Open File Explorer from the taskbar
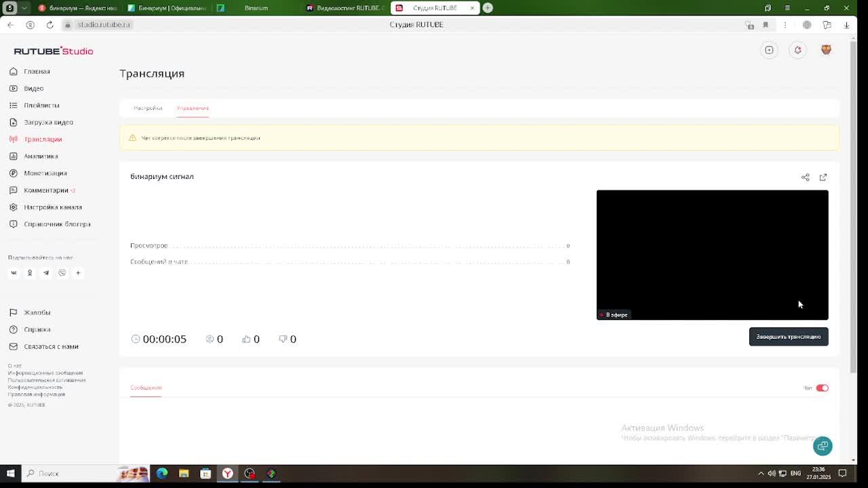 point(184,473)
